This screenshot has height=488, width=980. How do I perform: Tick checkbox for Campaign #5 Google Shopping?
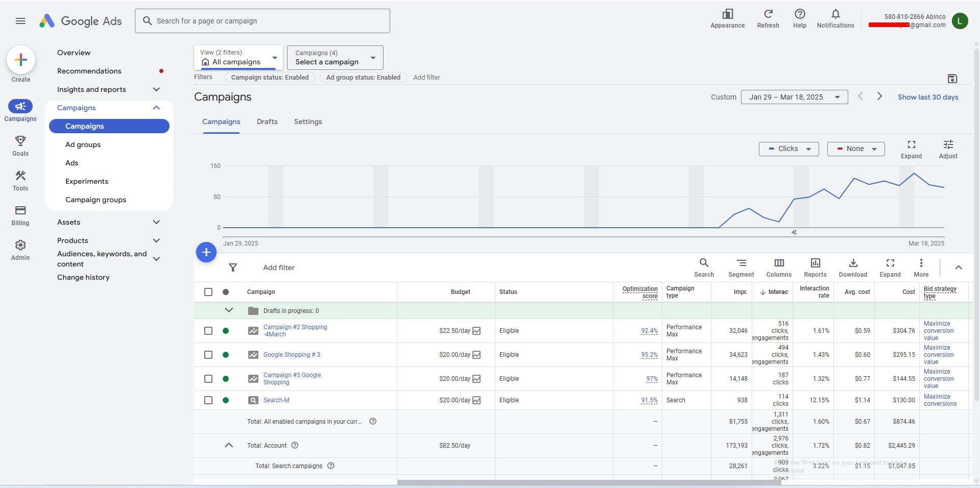point(208,379)
